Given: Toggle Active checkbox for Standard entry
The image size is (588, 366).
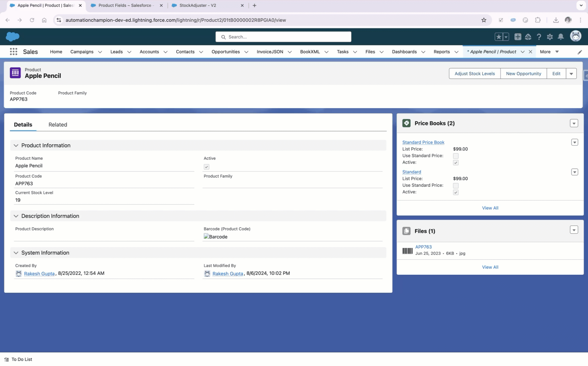Looking at the screenshot, I should point(456,192).
